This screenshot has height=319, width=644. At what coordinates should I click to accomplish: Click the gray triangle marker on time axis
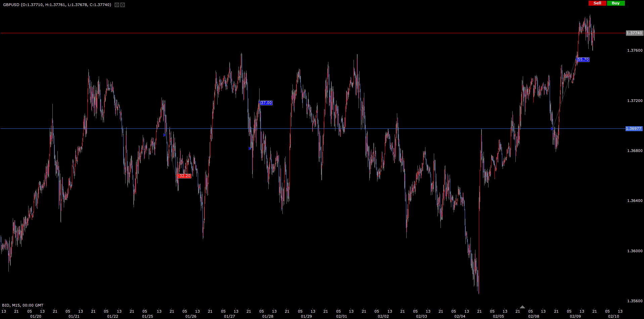(522, 307)
